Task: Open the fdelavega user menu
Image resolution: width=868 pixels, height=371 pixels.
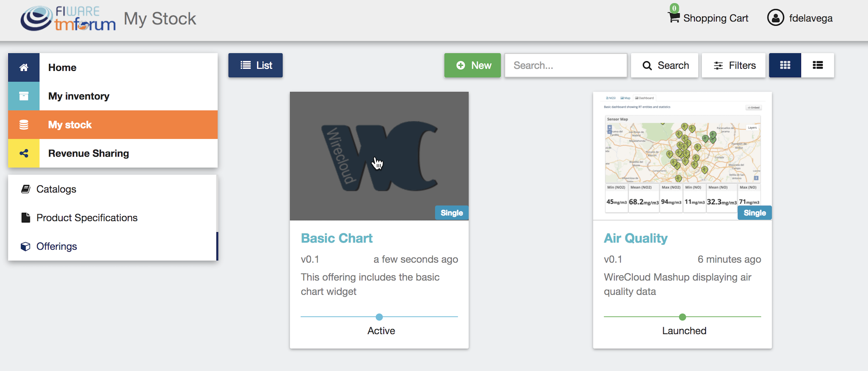Action: click(800, 18)
